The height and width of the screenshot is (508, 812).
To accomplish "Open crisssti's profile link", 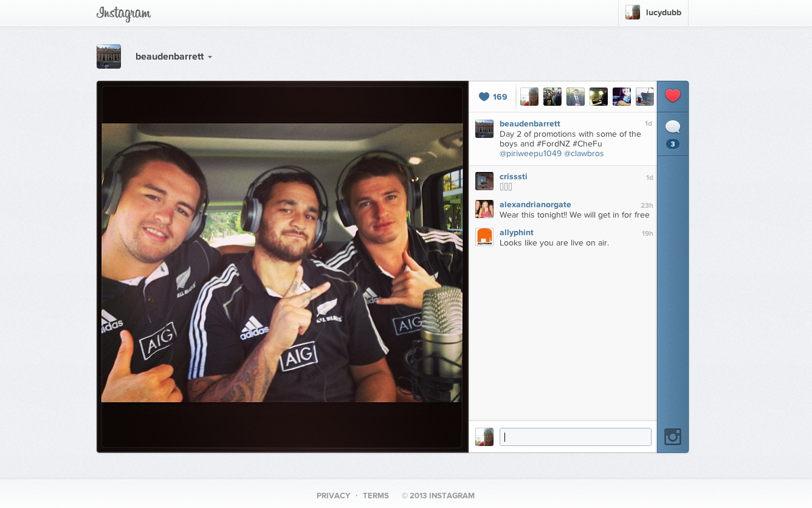I will pos(514,176).
